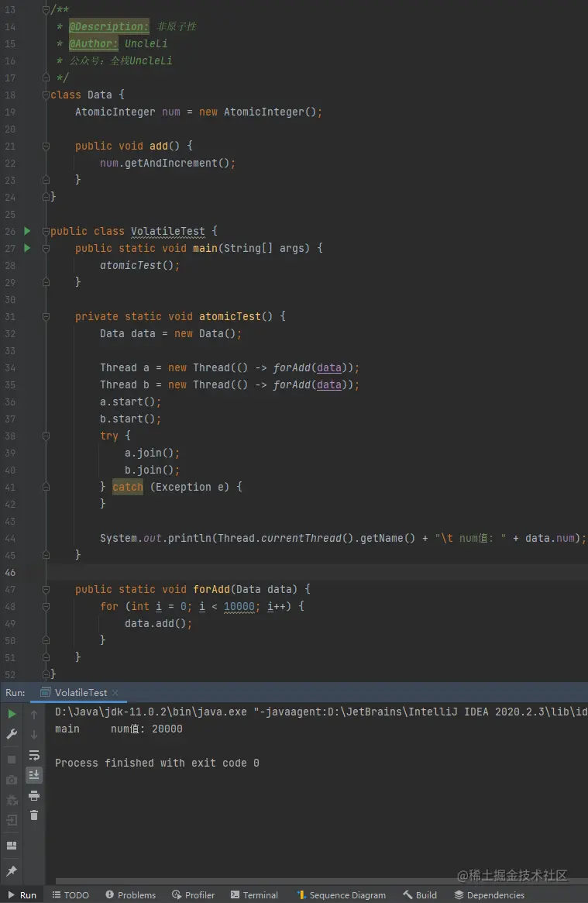Click the VolatileTest class name on line 26
The width and height of the screenshot is (588, 903).
[167, 231]
